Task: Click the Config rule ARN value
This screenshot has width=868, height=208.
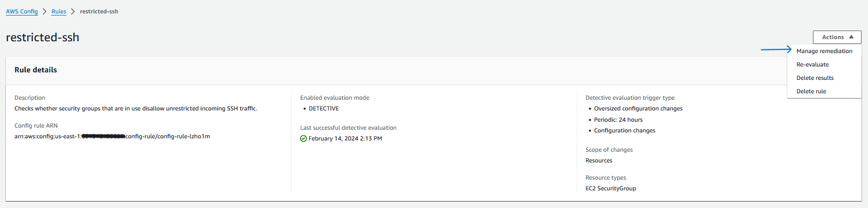Action: click(x=112, y=136)
